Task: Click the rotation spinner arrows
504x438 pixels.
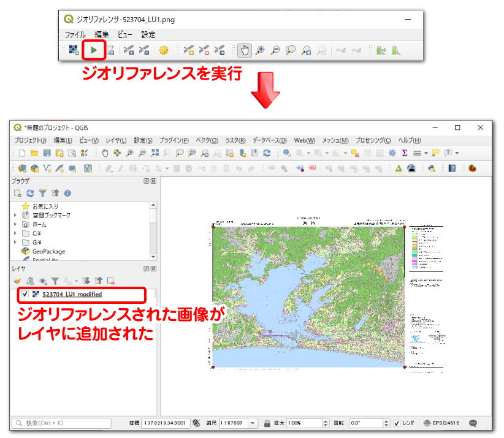Action: pos(386,423)
